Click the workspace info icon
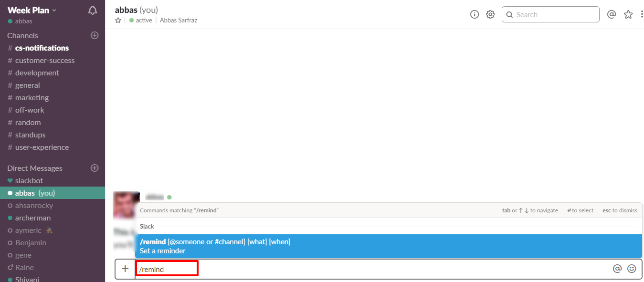Viewport: 644px width, 282px height. tap(474, 14)
